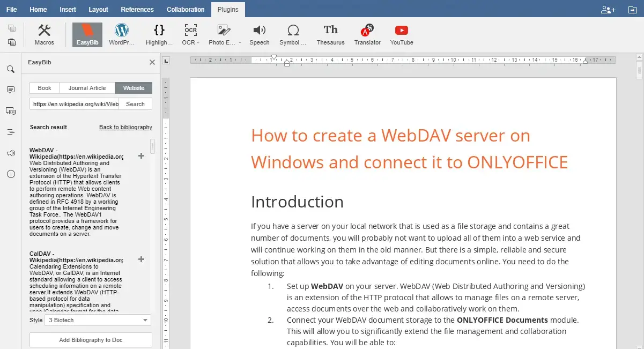
Task: Expand the OCR plugin dropdown arrow
Action: click(x=198, y=42)
